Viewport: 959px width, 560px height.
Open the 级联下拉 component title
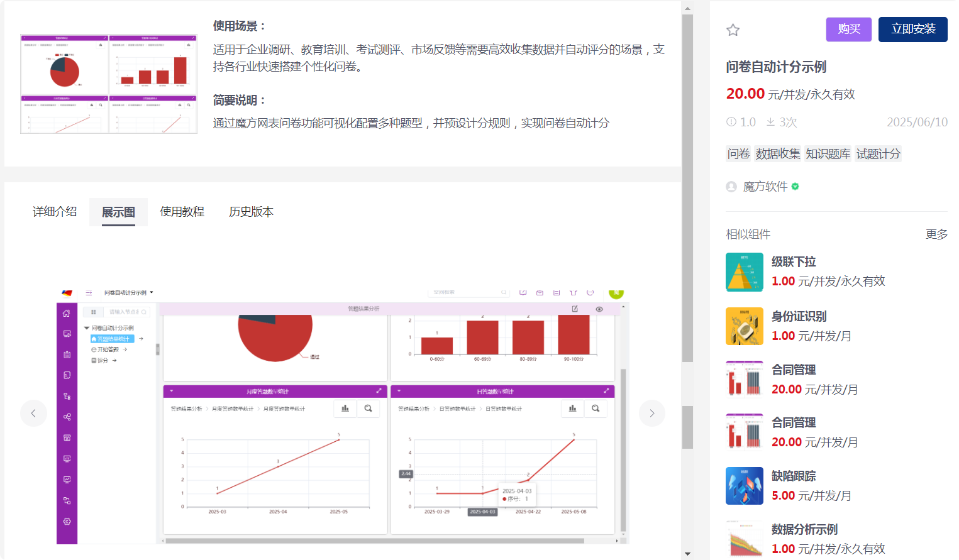coord(794,261)
